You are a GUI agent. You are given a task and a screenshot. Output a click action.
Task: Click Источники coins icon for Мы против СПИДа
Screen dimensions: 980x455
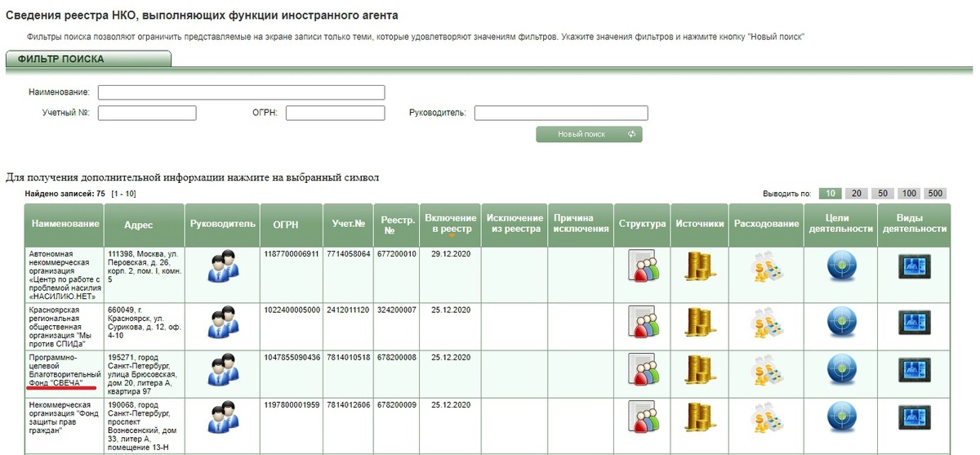tap(699, 322)
